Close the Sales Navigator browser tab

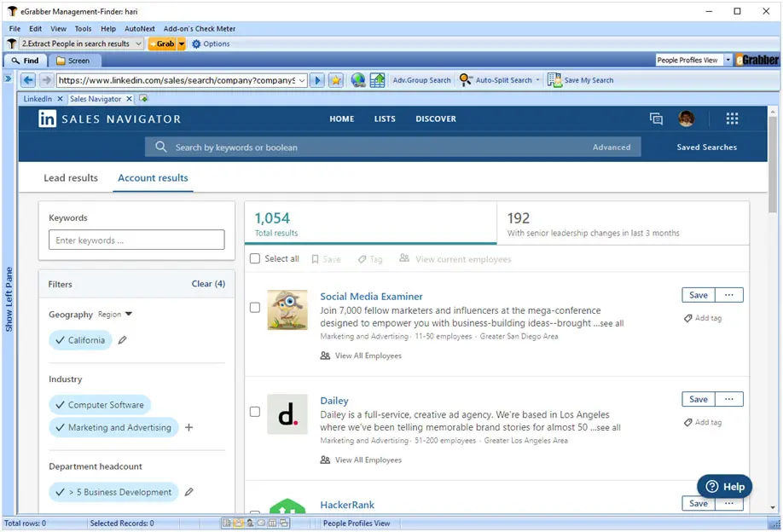click(129, 99)
